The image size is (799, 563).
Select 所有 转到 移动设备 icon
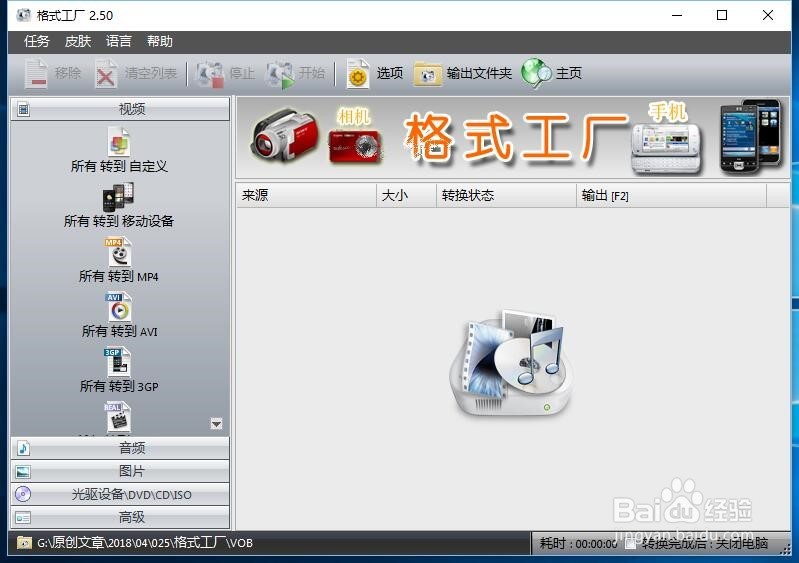pos(119,197)
